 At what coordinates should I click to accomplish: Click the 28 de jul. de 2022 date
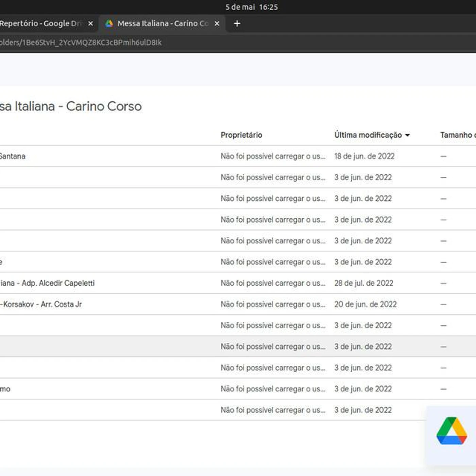(x=363, y=283)
